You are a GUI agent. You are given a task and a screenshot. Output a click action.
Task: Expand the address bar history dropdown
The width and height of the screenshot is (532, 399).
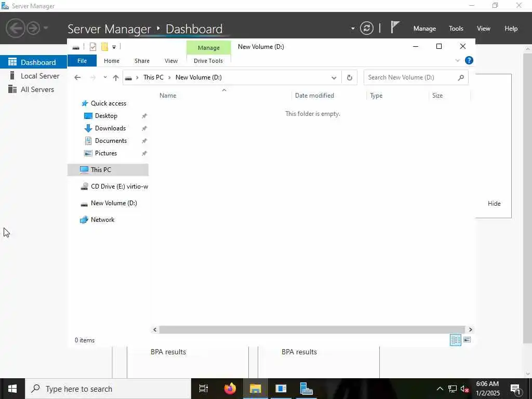pos(334,78)
